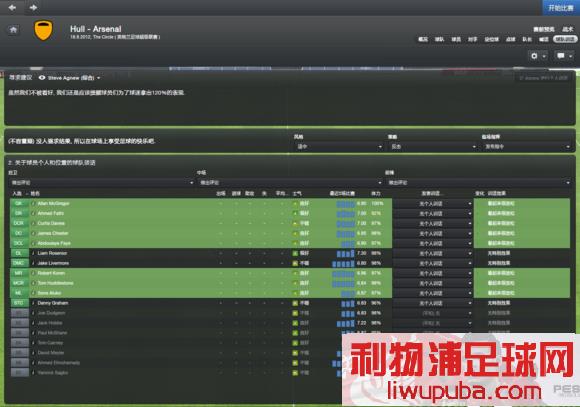The width and height of the screenshot is (580, 407).
Task: Switch to the 球队 team tab
Action: 439,39
